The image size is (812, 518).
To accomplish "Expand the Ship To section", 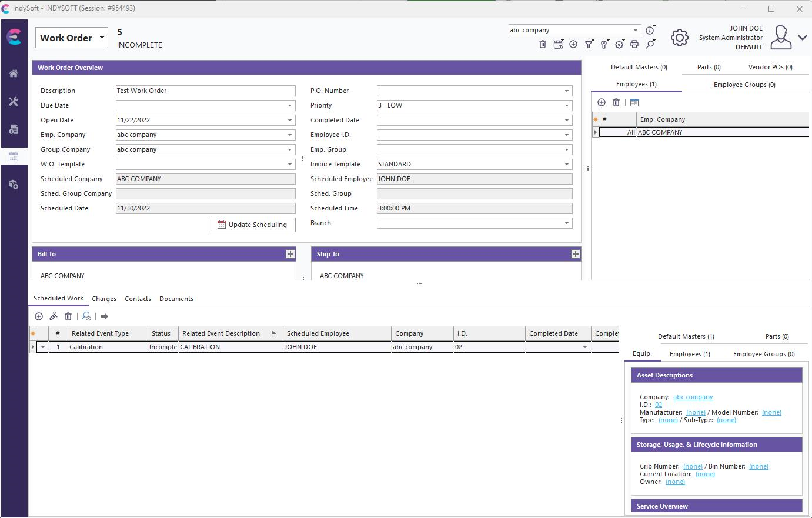I will coord(575,254).
